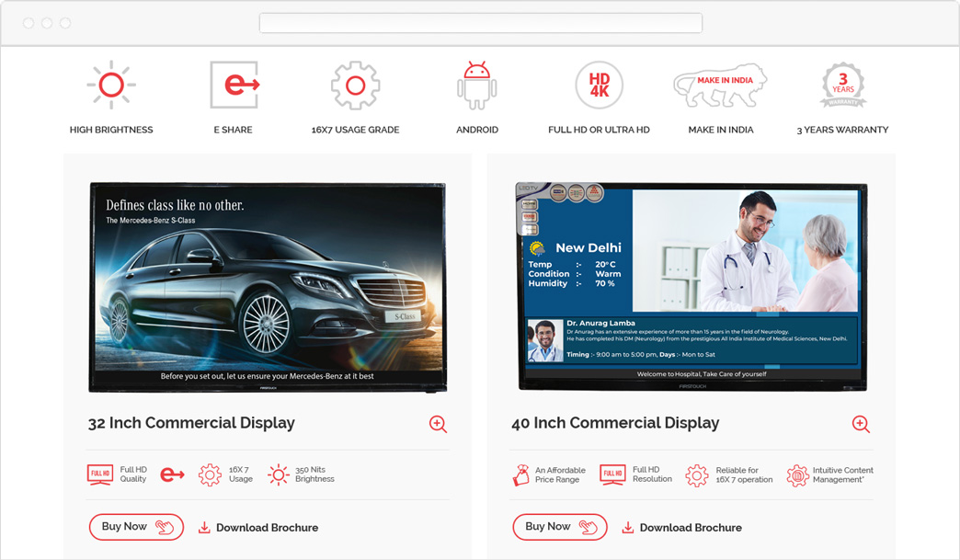Click E Share icon under 32 Inch display
Viewport: 960px width, 560px height.
[x=172, y=474]
